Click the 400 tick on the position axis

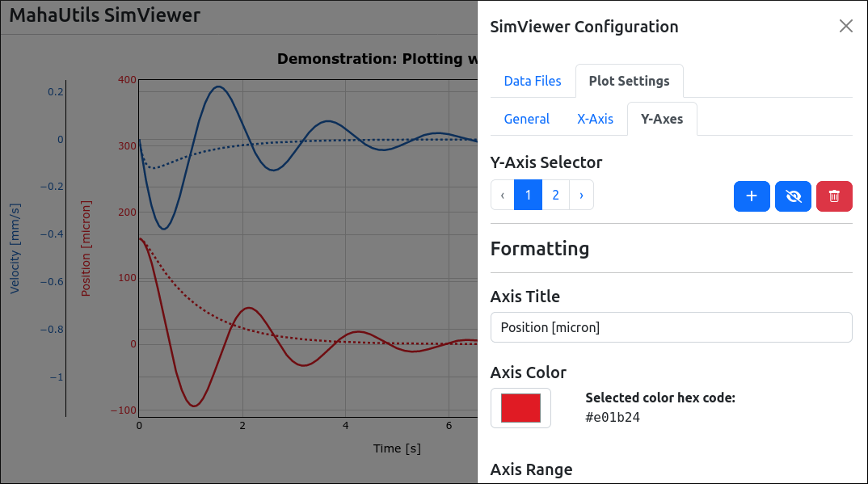tap(127, 80)
